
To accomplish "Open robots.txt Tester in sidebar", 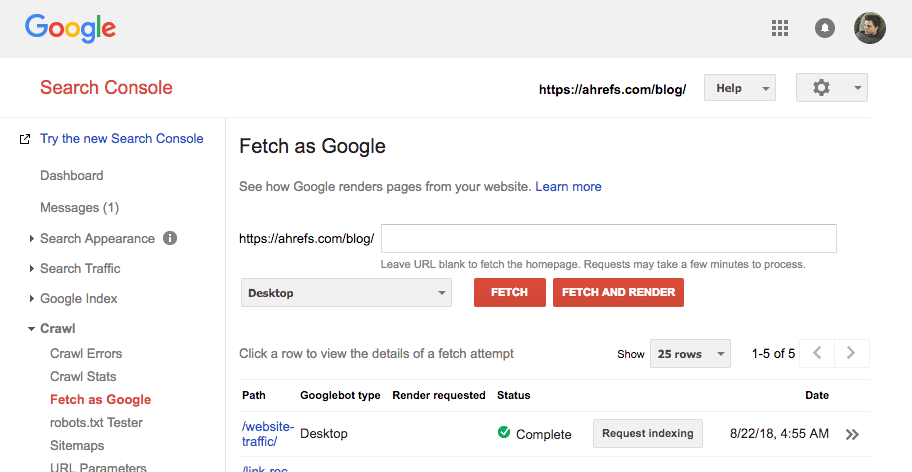I will click(96, 422).
